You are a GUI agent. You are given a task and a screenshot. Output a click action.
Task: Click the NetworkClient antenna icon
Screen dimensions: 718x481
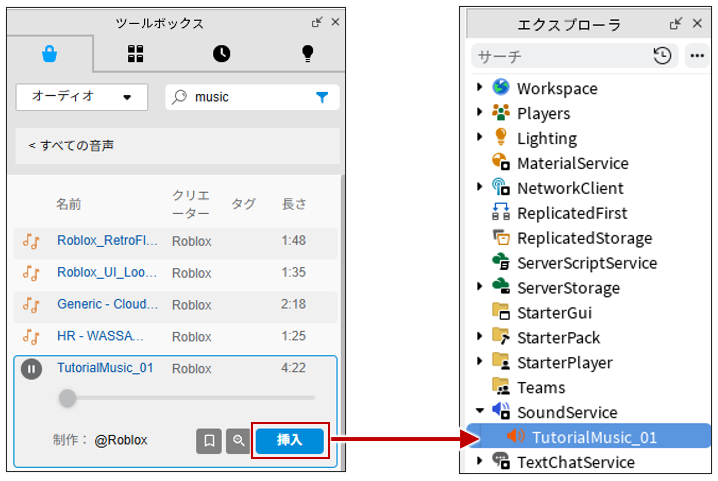point(500,186)
